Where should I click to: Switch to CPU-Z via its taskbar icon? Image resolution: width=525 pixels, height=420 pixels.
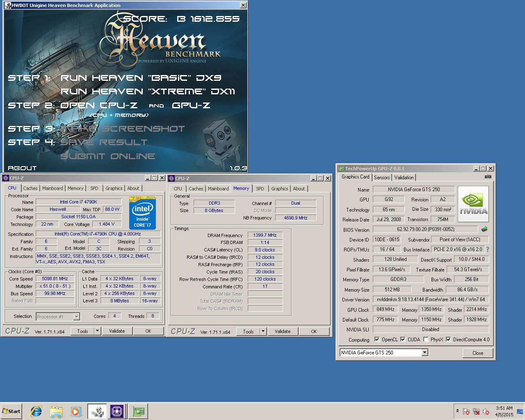coord(117,411)
